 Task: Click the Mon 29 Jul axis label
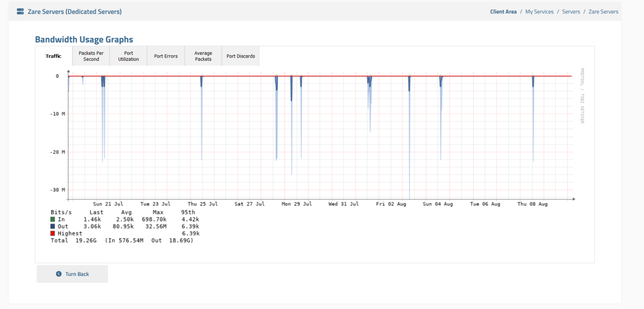click(x=297, y=204)
